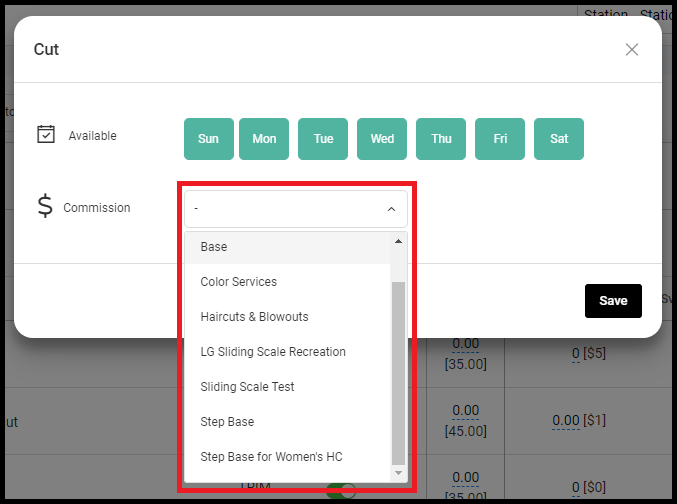Close the Cut dialog with X
Viewport: 677px width, 504px height.
(x=632, y=50)
